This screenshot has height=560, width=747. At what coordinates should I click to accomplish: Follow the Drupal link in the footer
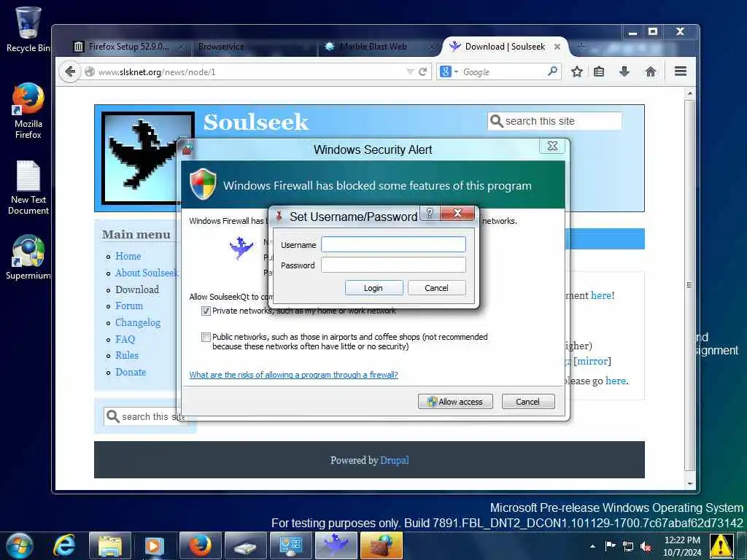(395, 460)
